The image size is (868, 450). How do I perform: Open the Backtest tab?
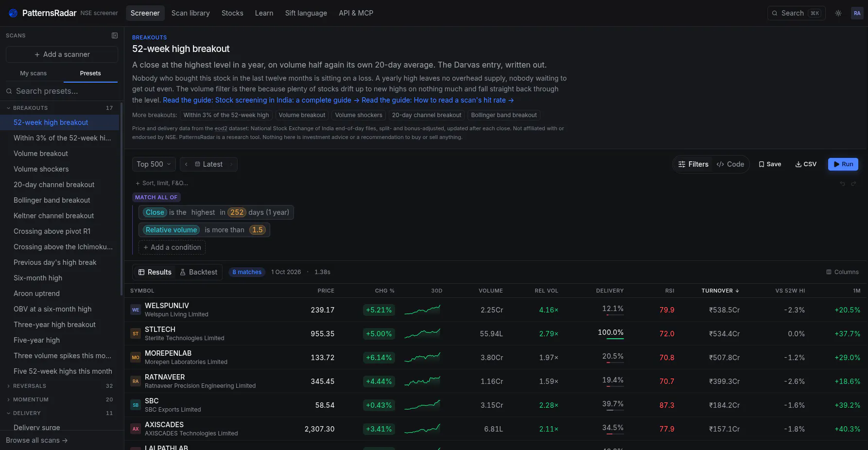pyautogui.click(x=198, y=272)
